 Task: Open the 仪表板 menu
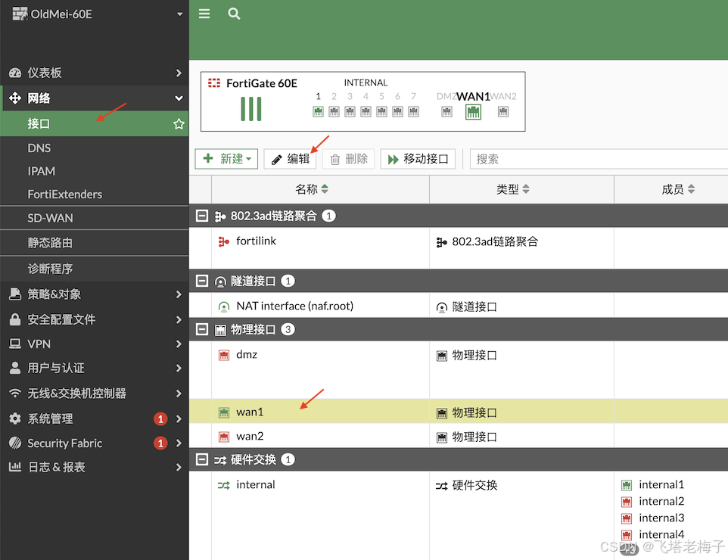pyautogui.click(x=95, y=73)
